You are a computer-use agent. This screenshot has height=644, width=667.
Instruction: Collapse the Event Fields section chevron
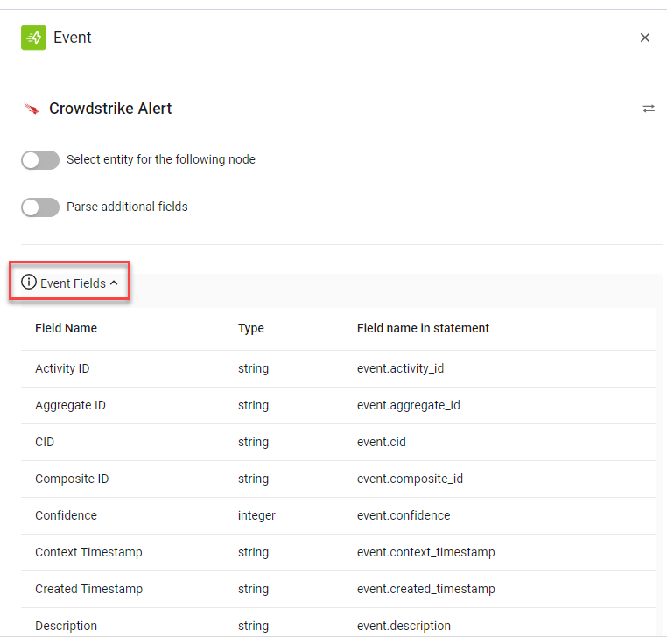[114, 283]
